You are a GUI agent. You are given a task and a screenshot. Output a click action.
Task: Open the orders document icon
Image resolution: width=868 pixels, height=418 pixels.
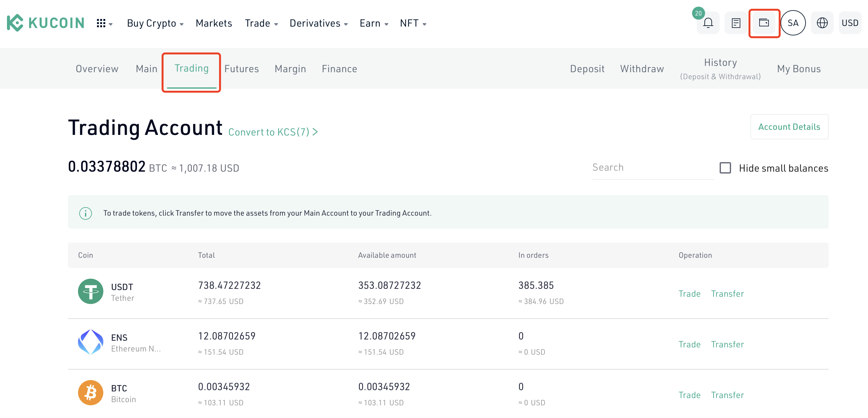pyautogui.click(x=736, y=23)
